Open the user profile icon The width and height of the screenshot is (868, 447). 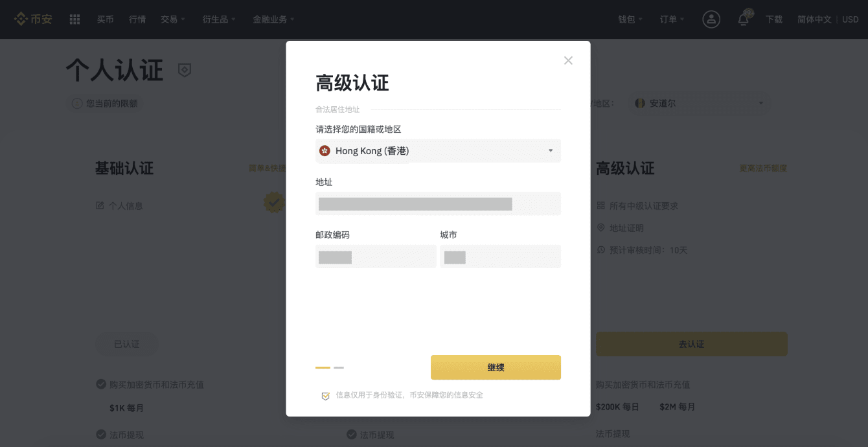point(711,19)
